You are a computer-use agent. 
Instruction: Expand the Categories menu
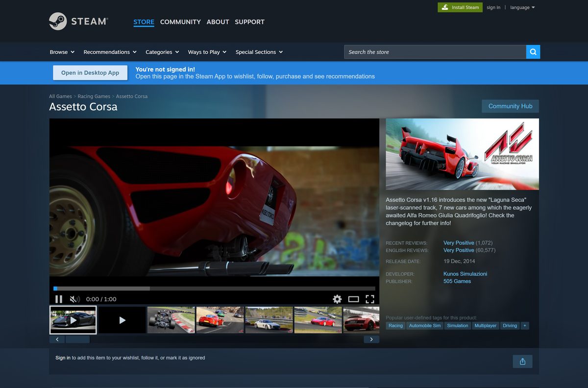163,52
